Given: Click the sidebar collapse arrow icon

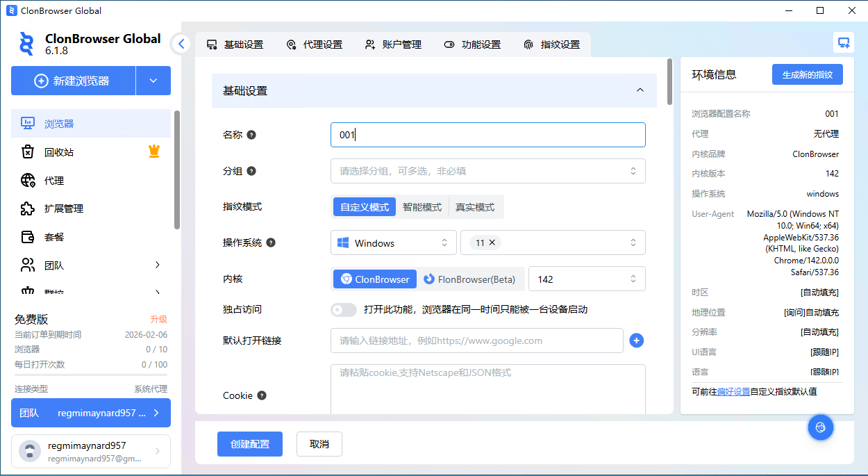Looking at the screenshot, I should 181,44.
